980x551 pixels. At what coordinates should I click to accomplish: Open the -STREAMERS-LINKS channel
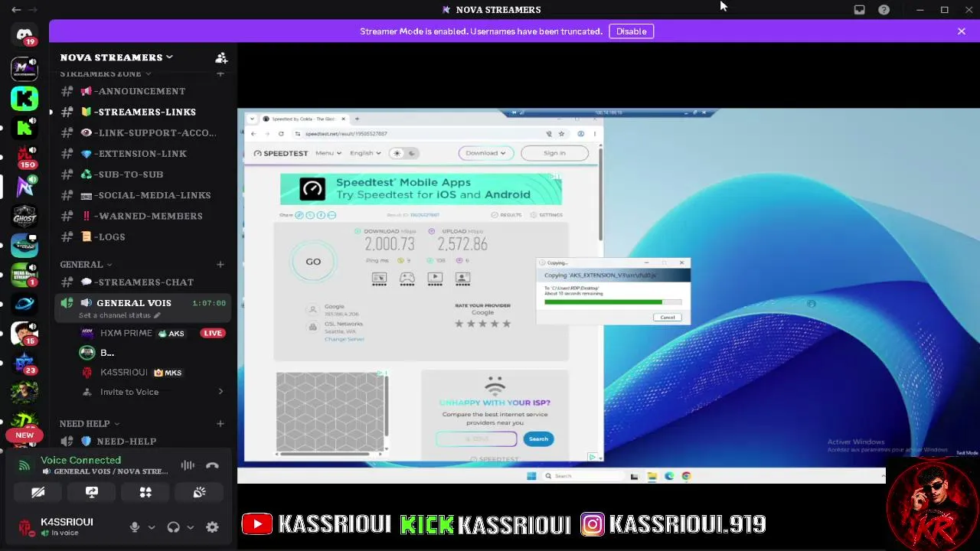click(142, 112)
